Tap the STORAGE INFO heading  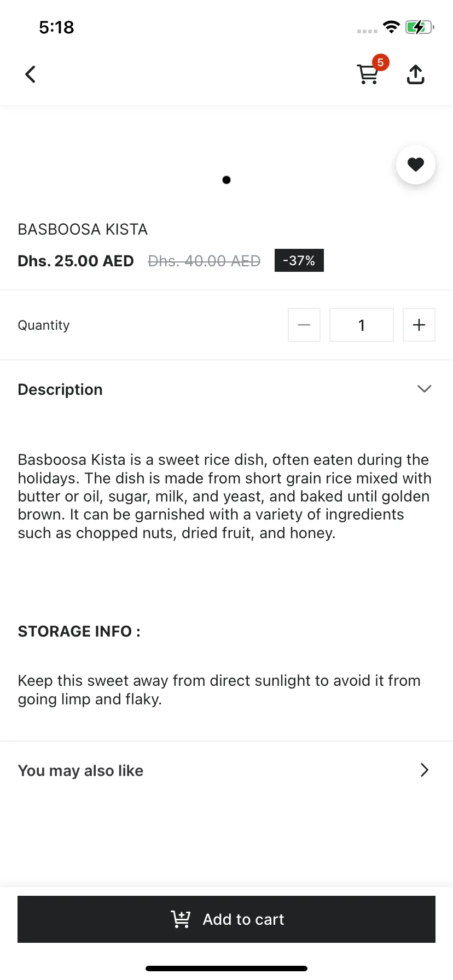(79, 631)
